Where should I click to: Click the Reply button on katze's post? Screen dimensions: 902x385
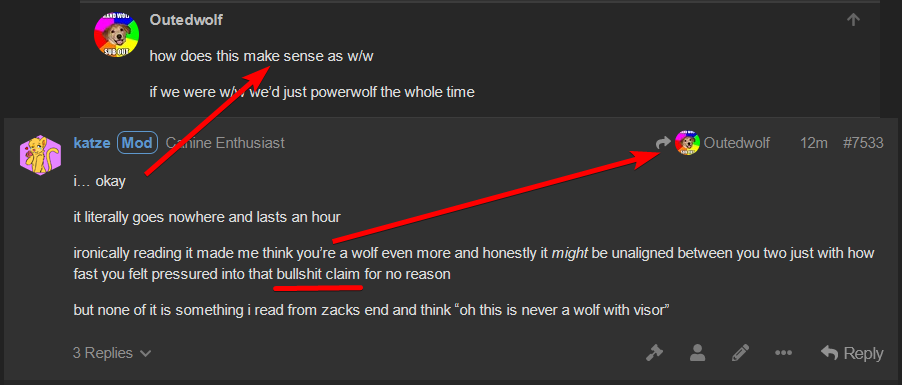point(852,353)
